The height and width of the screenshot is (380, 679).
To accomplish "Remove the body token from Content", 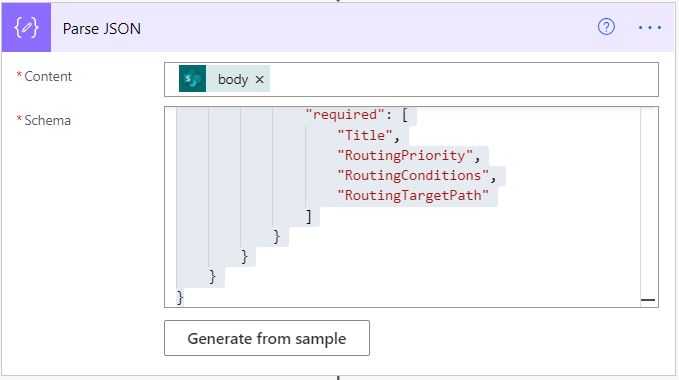I will (259, 80).
